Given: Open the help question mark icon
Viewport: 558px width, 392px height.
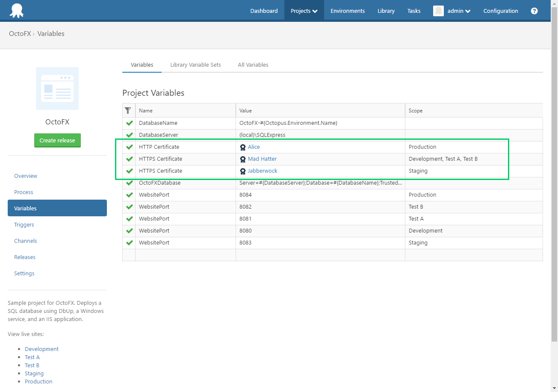Looking at the screenshot, I should (534, 11).
